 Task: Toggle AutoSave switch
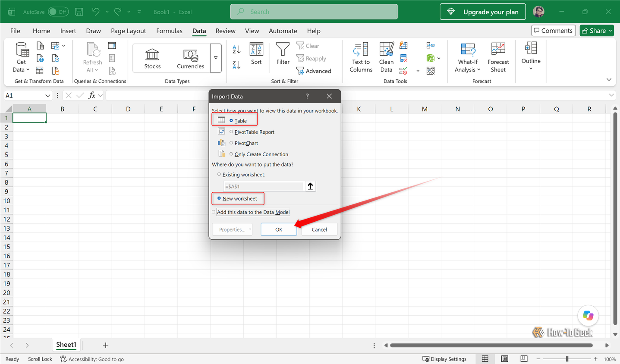[58, 12]
